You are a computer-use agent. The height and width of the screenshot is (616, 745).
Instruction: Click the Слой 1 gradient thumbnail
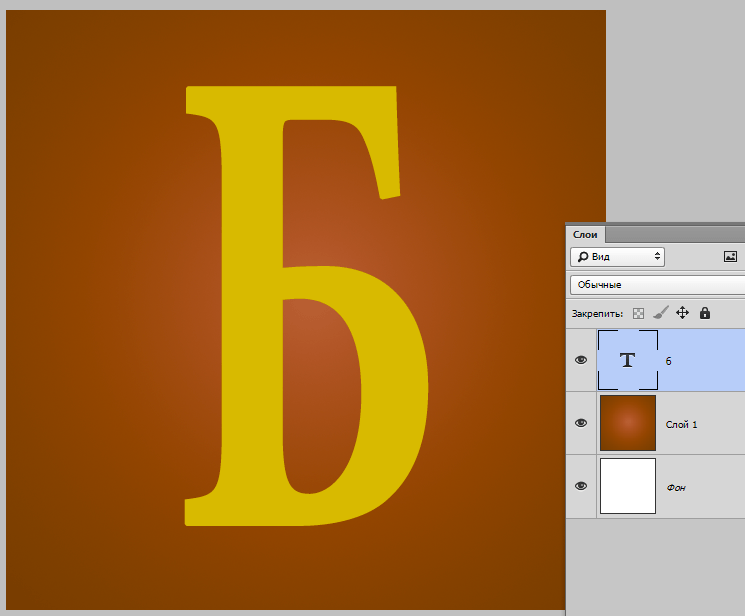click(x=628, y=423)
